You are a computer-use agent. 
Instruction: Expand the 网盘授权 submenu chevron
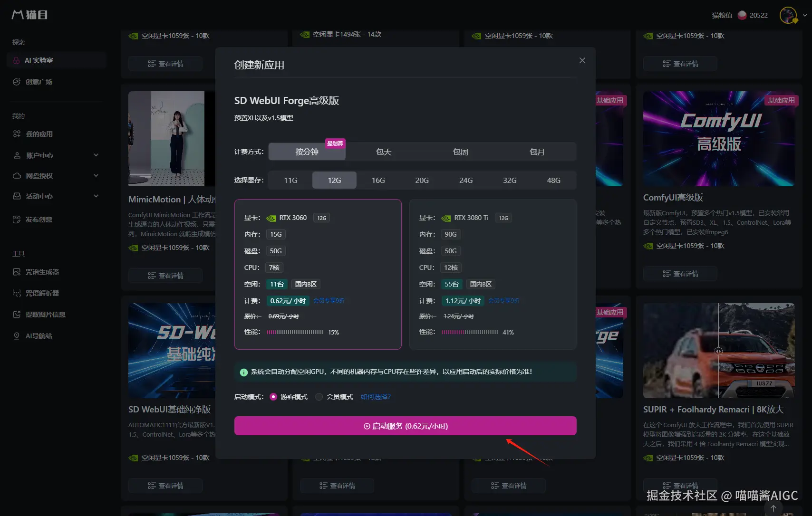96,176
